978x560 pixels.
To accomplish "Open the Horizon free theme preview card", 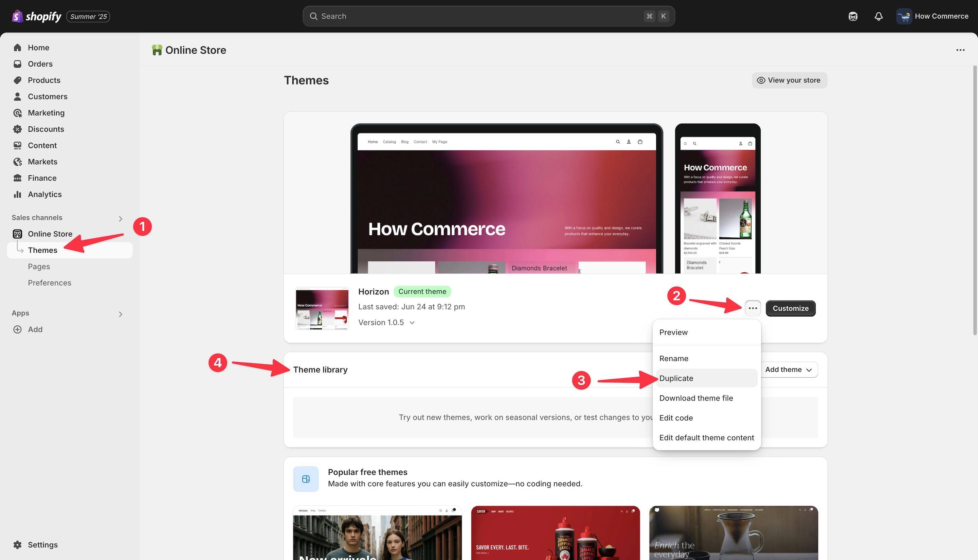I will (377, 533).
